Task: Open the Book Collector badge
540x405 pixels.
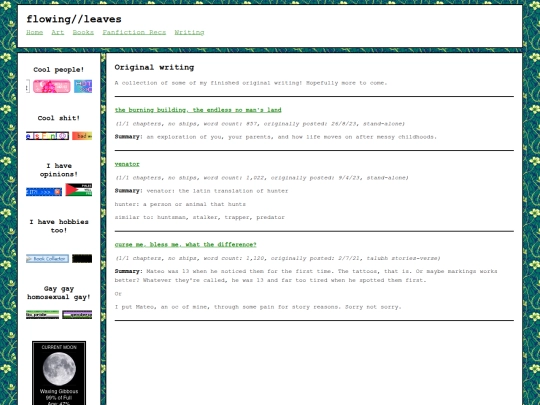Action: tap(47, 259)
